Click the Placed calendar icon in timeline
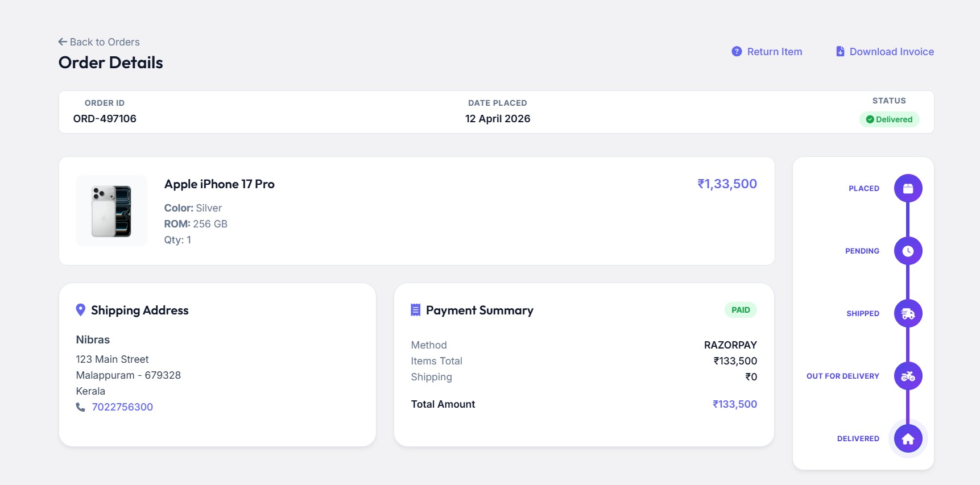The image size is (980, 485). [908, 188]
